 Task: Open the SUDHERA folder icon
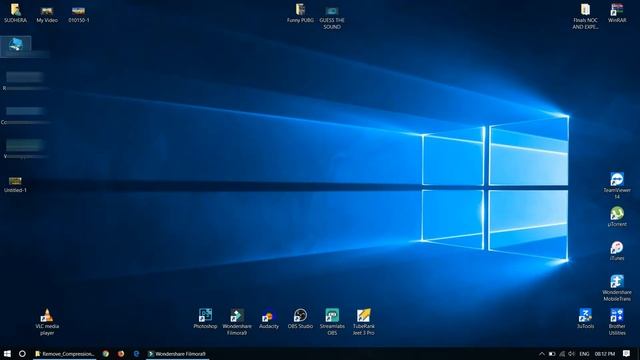coord(15,13)
